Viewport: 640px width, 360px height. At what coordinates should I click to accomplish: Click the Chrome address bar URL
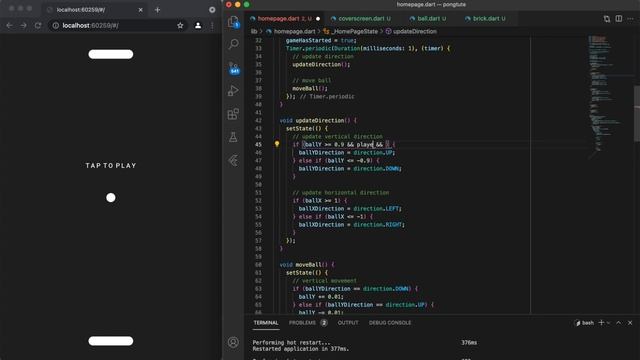tap(91, 25)
